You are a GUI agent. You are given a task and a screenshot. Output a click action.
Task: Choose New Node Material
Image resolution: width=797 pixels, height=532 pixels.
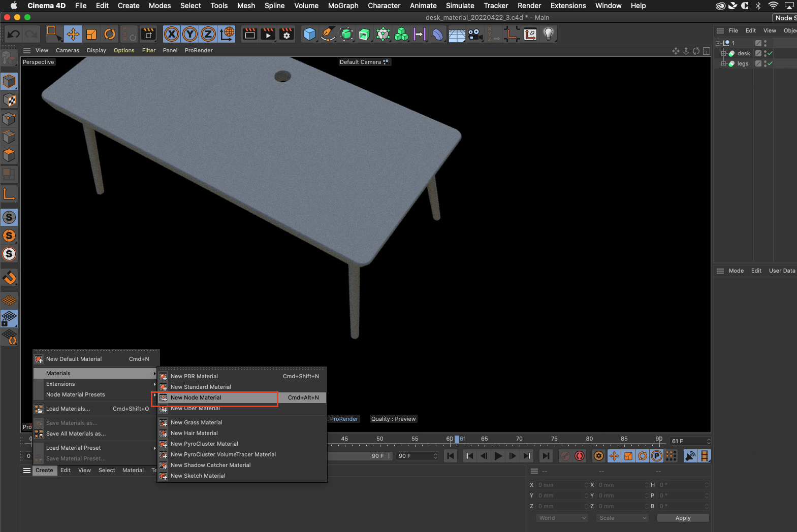pos(242,397)
